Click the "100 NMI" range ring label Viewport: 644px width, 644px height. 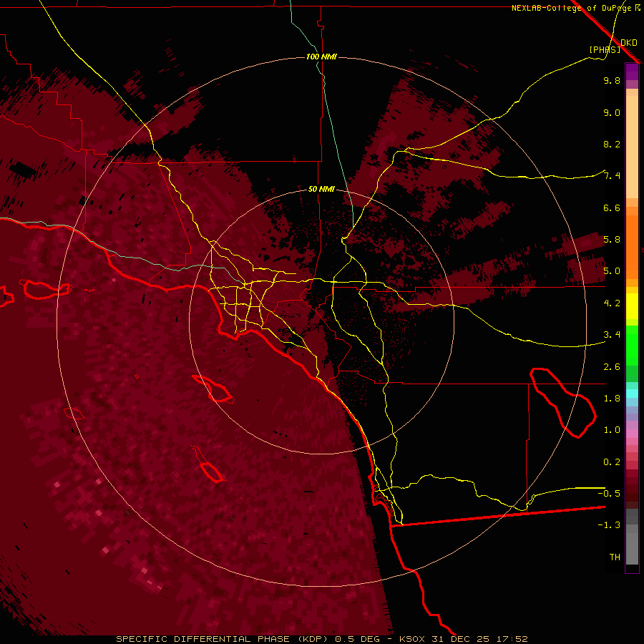coord(321,57)
